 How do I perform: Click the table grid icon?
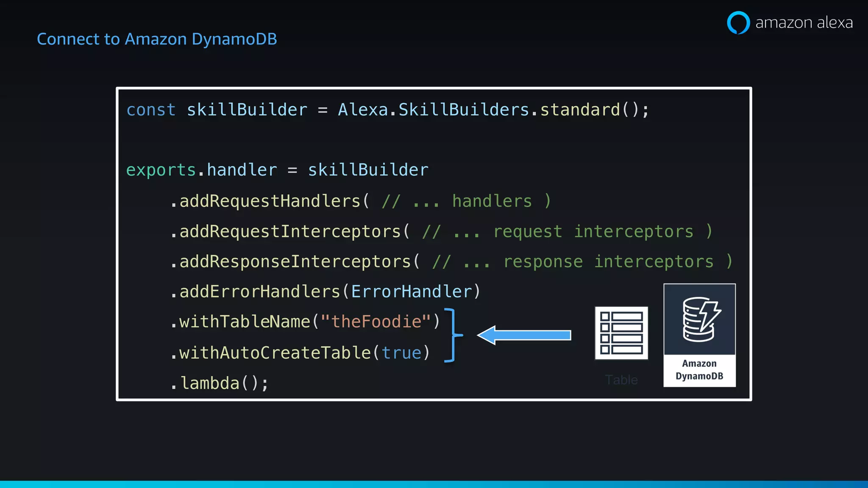pyautogui.click(x=621, y=333)
